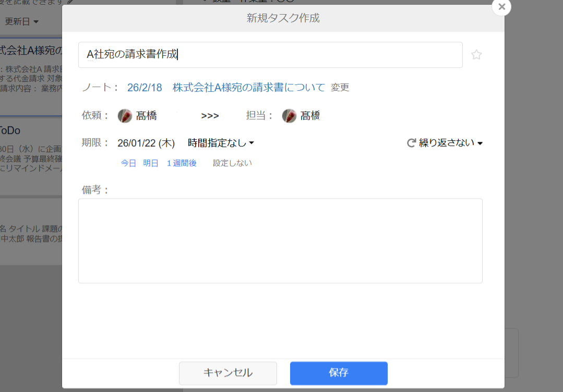Viewport: 563px width, 392px height.
Task: Click the >>> arrow between requester and assignee
Action: pyautogui.click(x=210, y=116)
